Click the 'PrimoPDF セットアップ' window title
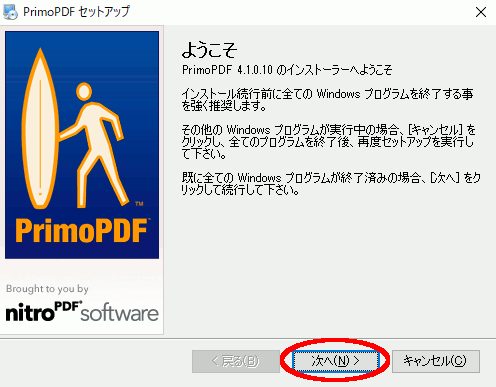 point(76,12)
